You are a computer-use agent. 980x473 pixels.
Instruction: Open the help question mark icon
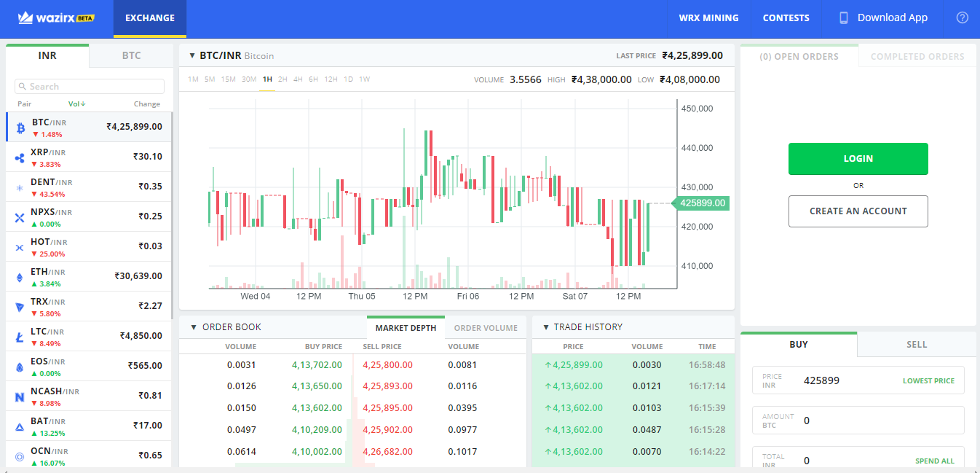(x=963, y=17)
